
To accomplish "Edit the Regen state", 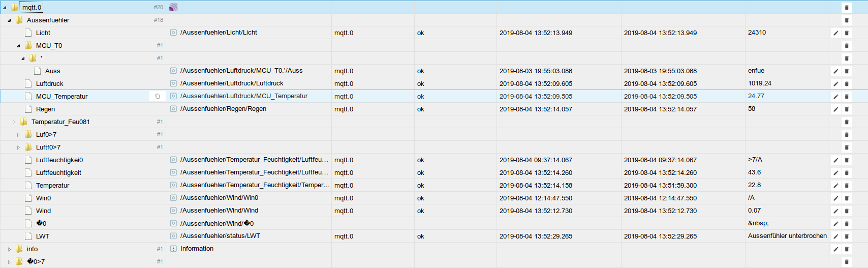I will point(835,109).
